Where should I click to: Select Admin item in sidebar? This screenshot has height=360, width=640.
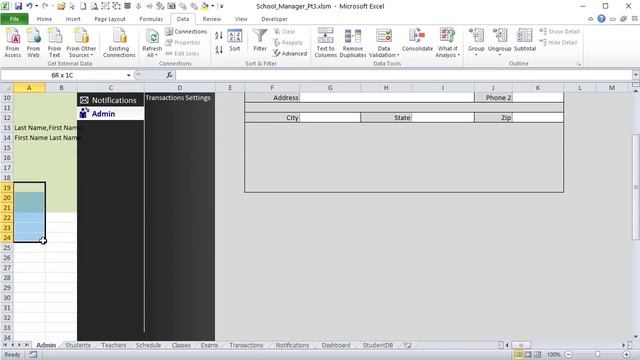[110, 113]
